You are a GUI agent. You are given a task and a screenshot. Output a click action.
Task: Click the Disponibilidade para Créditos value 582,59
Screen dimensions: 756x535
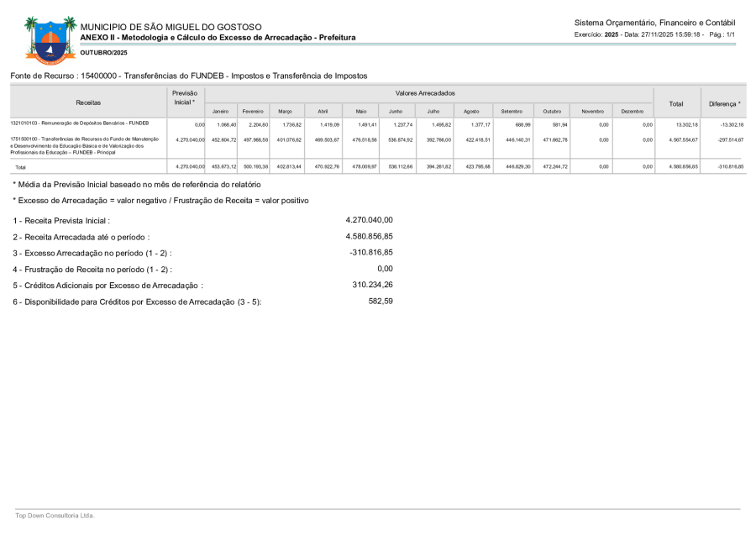(x=381, y=301)
